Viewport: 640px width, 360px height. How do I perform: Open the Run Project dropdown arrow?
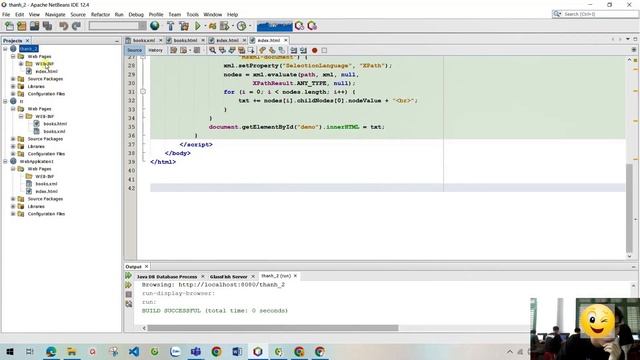205,26
